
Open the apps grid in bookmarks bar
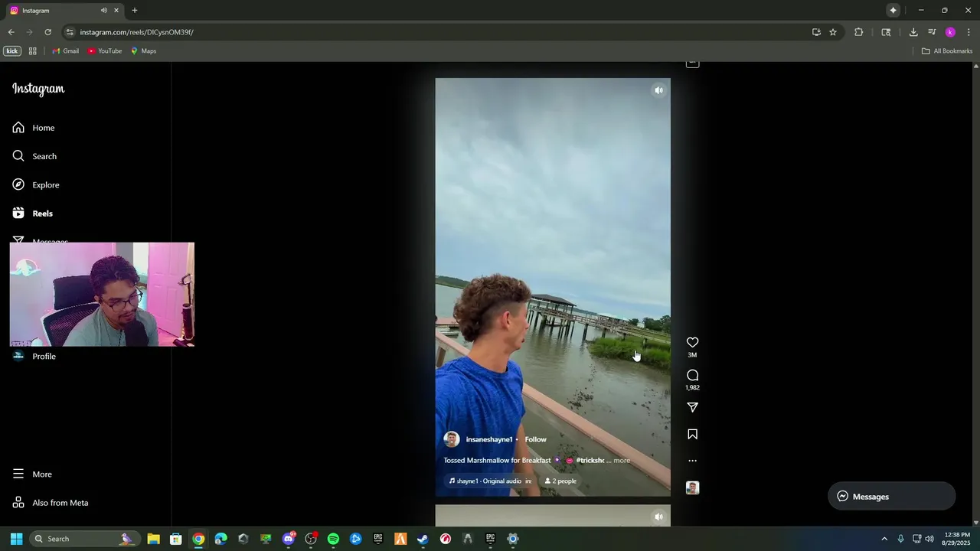point(32,51)
